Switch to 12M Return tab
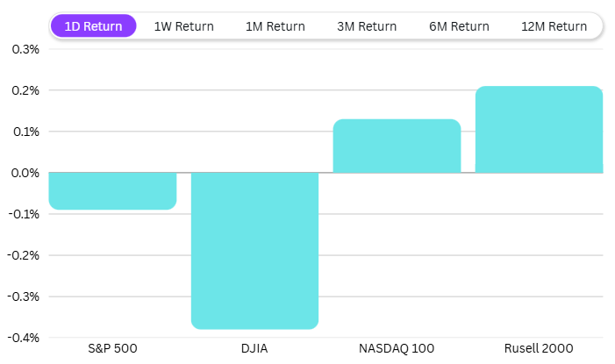Viewport: 615px width, 364px height. pyautogui.click(x=554, y=26)
